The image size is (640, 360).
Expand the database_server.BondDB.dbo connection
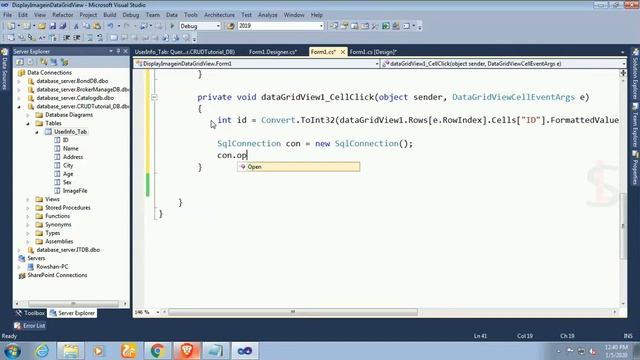point(19,81)
